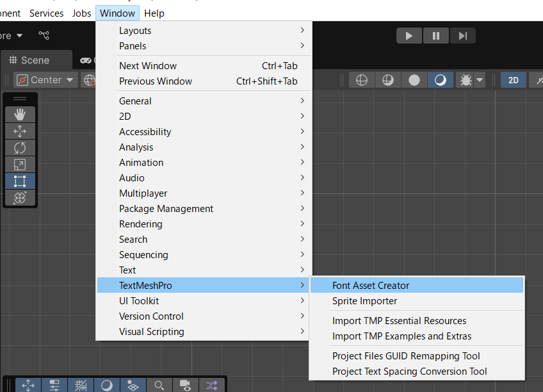Select the combined Transform tool
This screenshot has width=543, height=392.
[20, 198]
